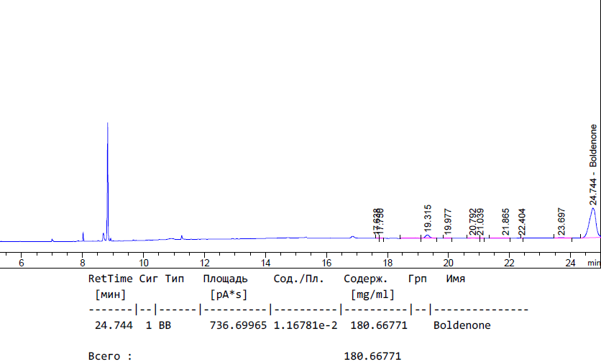Viewport: 601px width, 364px height.
Task: Click the 12 tick on the time axis
Action: (x=204, y=263)
